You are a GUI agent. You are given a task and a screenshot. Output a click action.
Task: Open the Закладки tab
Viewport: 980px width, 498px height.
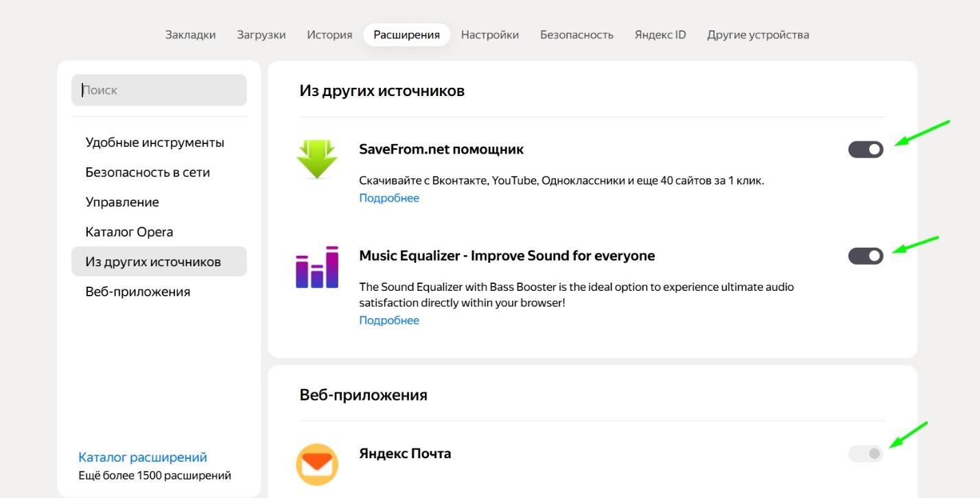(190, 34)
